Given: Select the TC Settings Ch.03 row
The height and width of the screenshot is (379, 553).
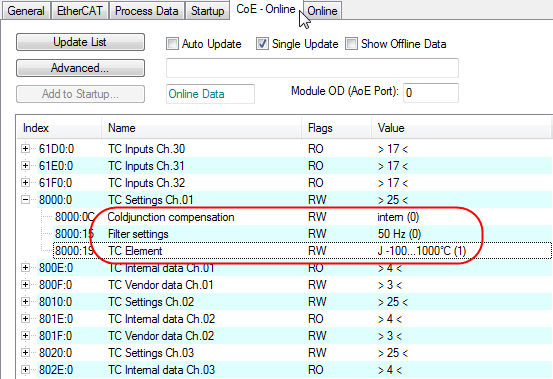Looking at the screenshot, I should coord(294,353).
